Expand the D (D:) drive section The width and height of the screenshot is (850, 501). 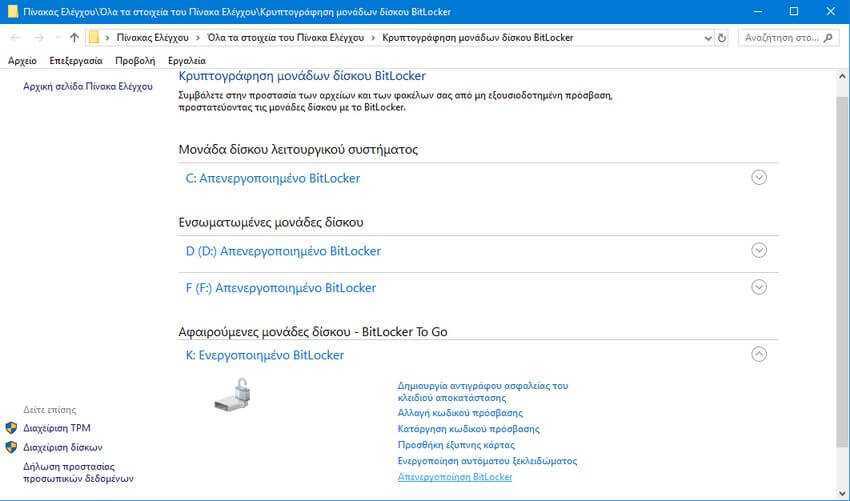[759, 250]
